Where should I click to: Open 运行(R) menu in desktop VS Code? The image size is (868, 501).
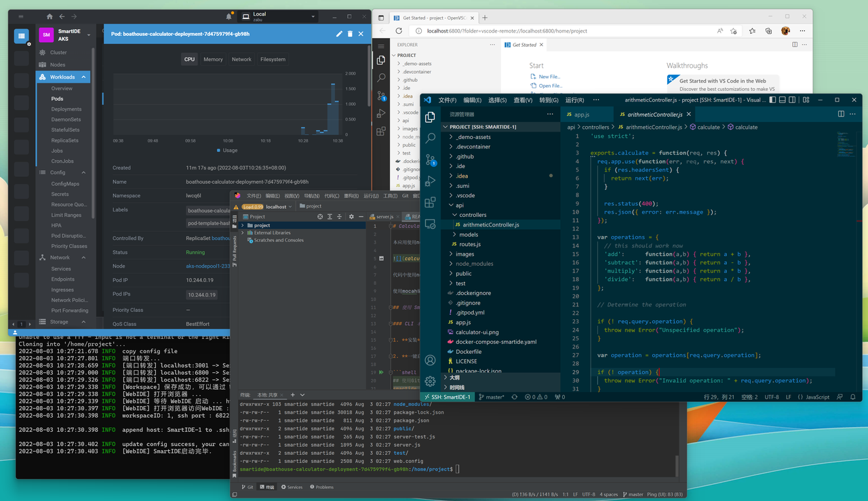click(574, 100)
